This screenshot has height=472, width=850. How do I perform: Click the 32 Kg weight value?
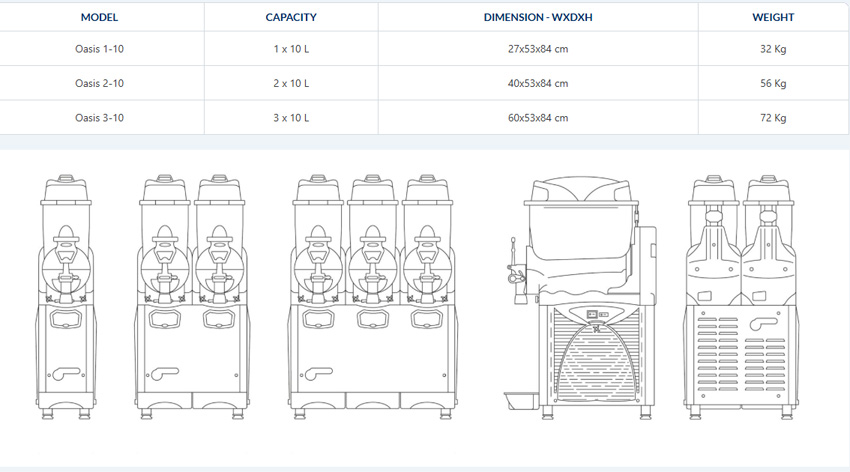coord(773,49)
